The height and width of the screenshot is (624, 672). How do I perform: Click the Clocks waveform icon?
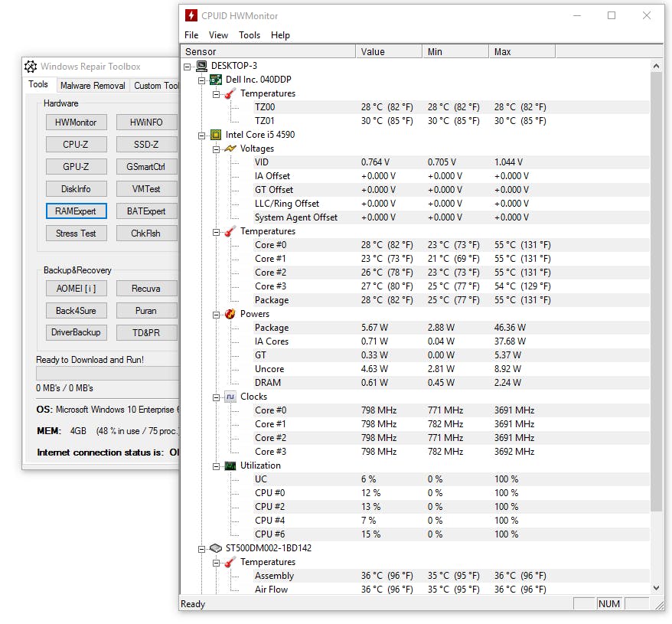(230, 397)
